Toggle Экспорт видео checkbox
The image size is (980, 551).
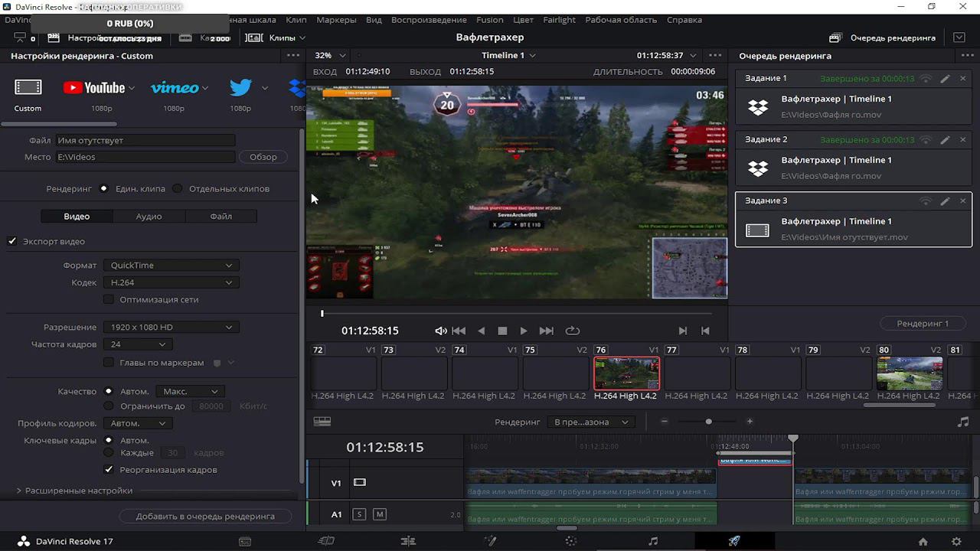[12, 241]
